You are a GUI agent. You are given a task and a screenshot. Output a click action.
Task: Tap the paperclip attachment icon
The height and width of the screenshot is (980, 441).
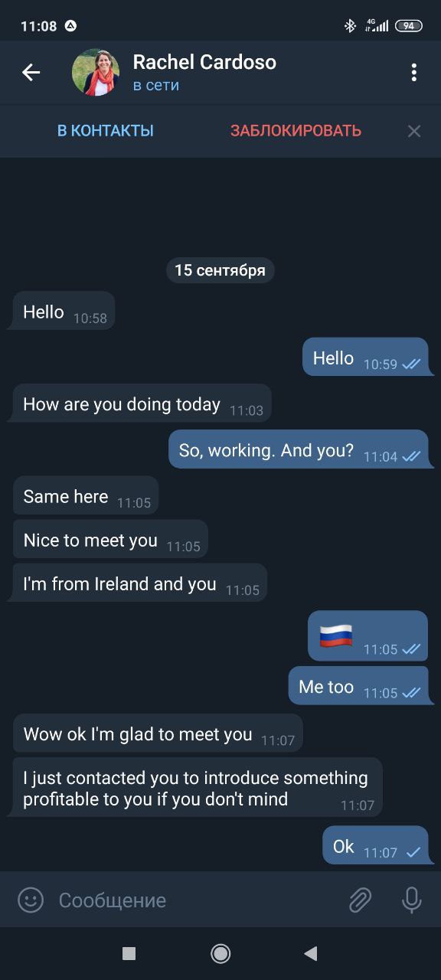click(360, 900)
